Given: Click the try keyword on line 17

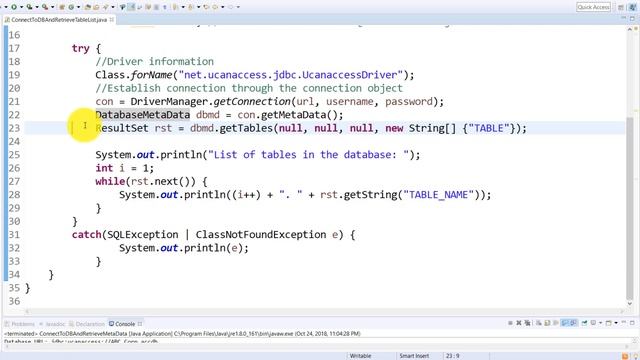Looking at the screenshot, I should coord(80,48).
